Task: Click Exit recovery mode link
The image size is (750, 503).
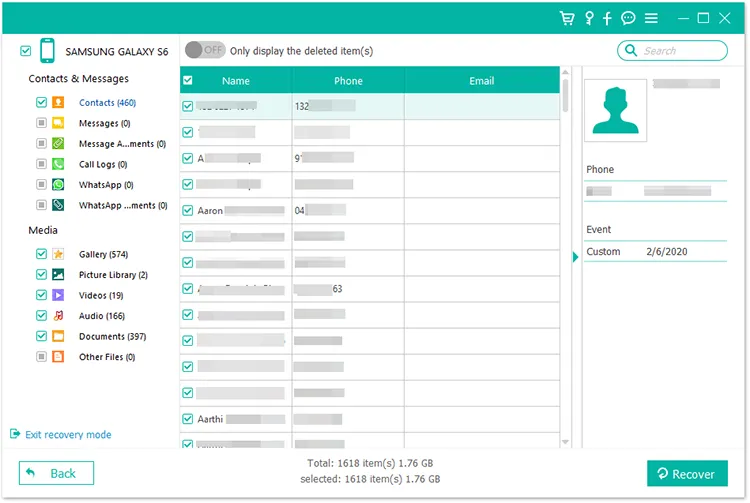Action: click(68, 434)
